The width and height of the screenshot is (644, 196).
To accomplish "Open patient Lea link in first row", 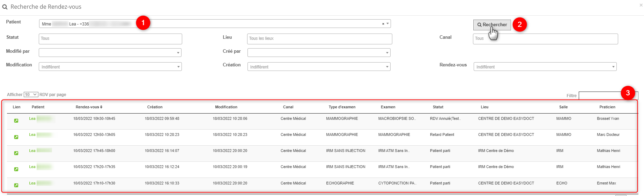I will [x=32, y=118].
